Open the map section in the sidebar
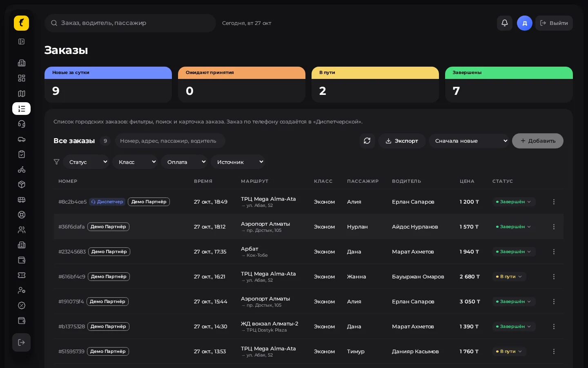This screenshot has height=368, width=588. pyautogui.click(x=22, y=94)
